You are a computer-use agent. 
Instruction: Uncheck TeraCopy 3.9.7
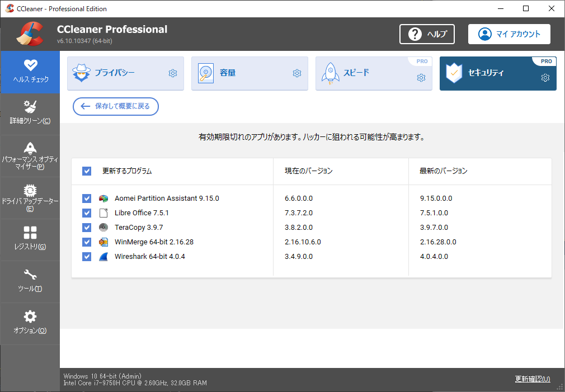87,228
